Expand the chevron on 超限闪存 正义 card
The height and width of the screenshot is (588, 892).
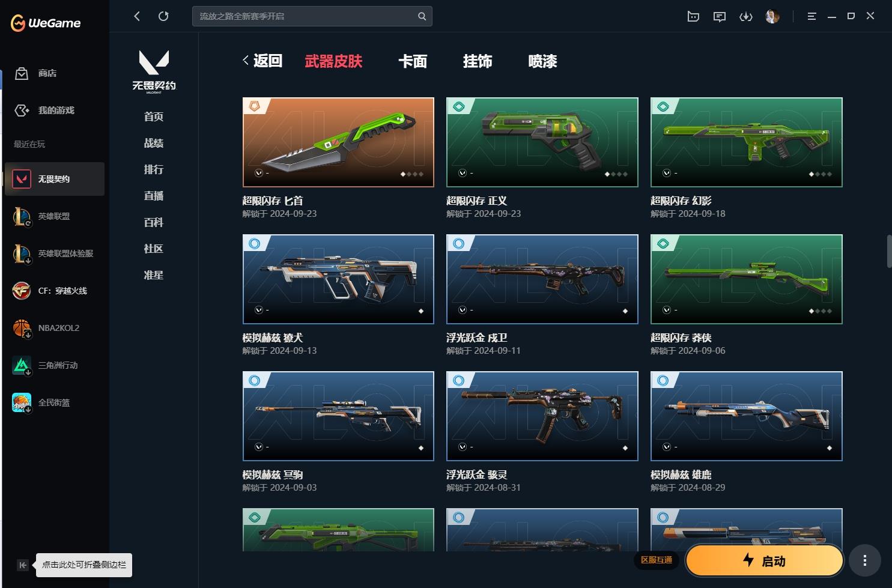click(463, 173)
